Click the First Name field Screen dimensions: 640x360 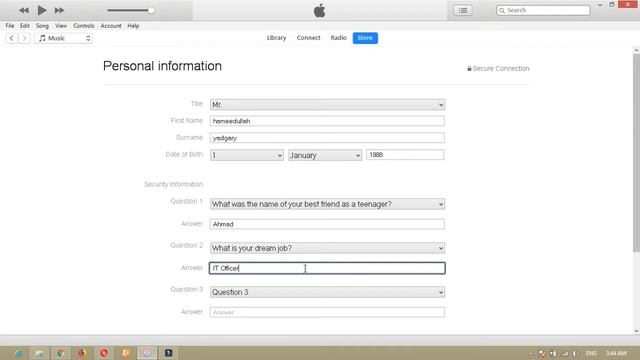pos(327,121)
